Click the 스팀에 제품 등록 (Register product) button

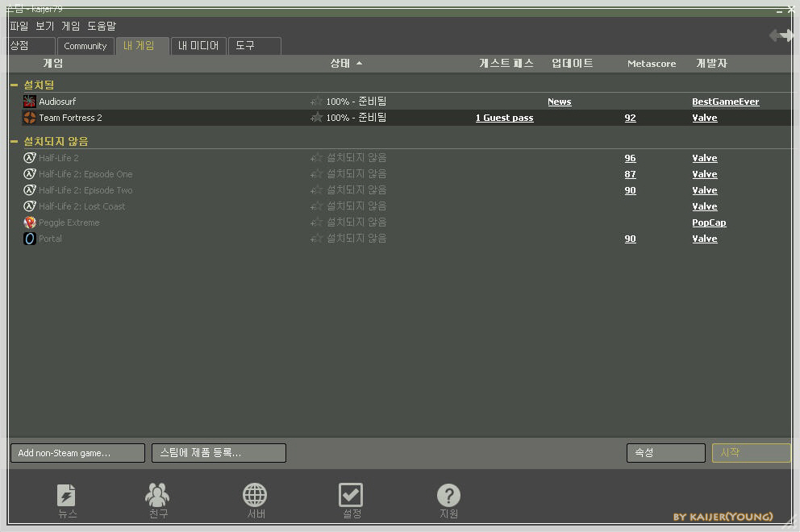[x=219, y=453]
